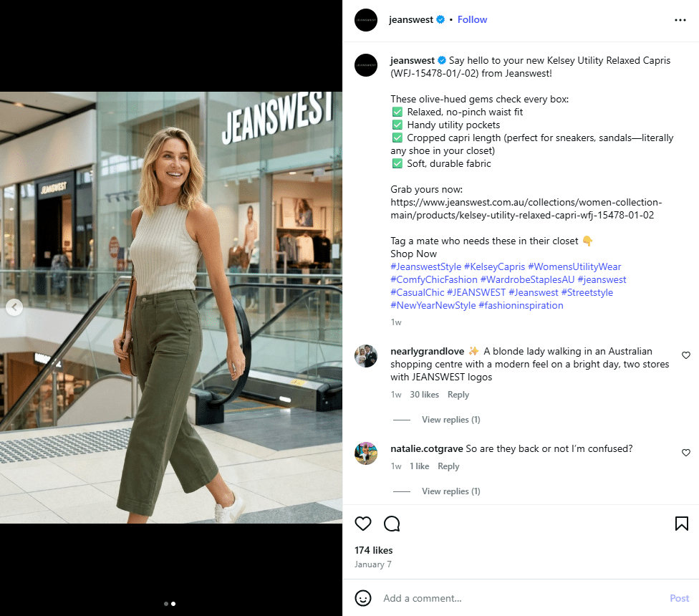This screenshot has width=699, height=616.
Task: Expand replies under nearlygrandlove's comment
Action: [450, 420]
